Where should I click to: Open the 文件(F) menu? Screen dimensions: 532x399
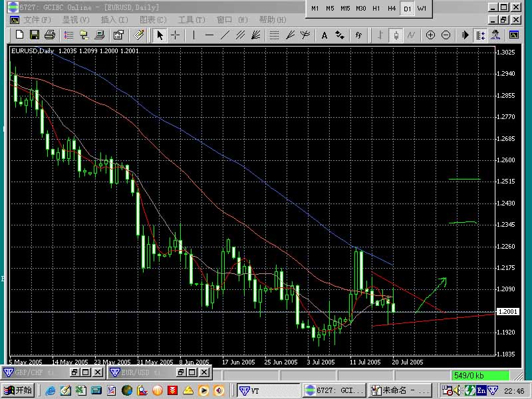pyautogui.click(x=37, y=20)
